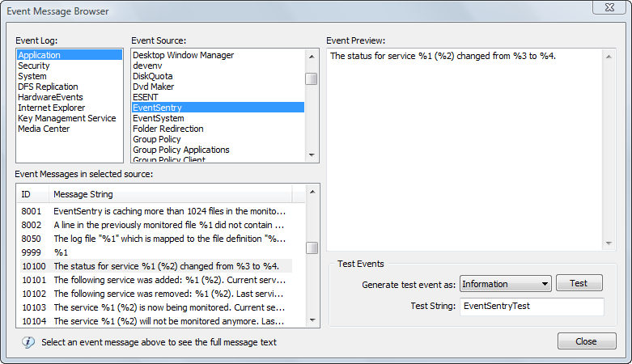632x364 pixels.
Task: Click the info icon beside hint text
Action: tap(28, 342)
